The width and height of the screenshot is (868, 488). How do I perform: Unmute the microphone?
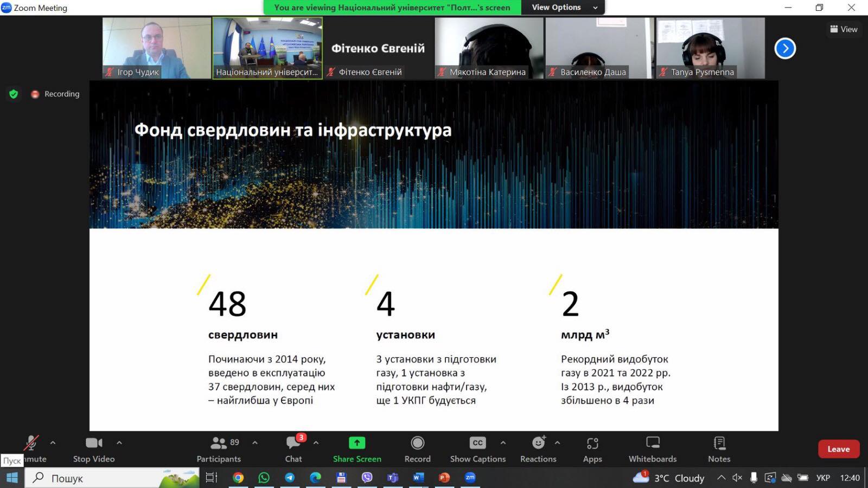pyautogui.click(x=31, y=445)
